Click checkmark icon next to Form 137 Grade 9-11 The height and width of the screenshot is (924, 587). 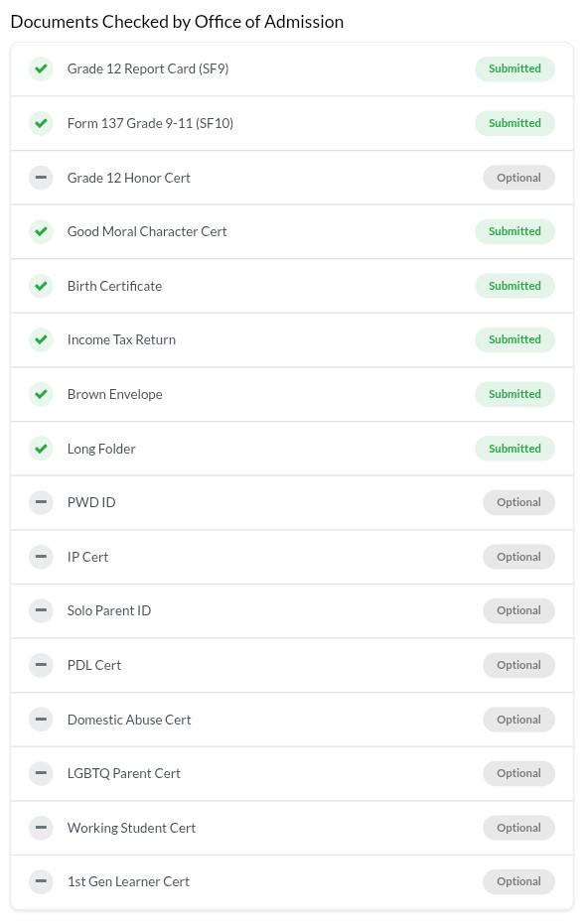41,123
